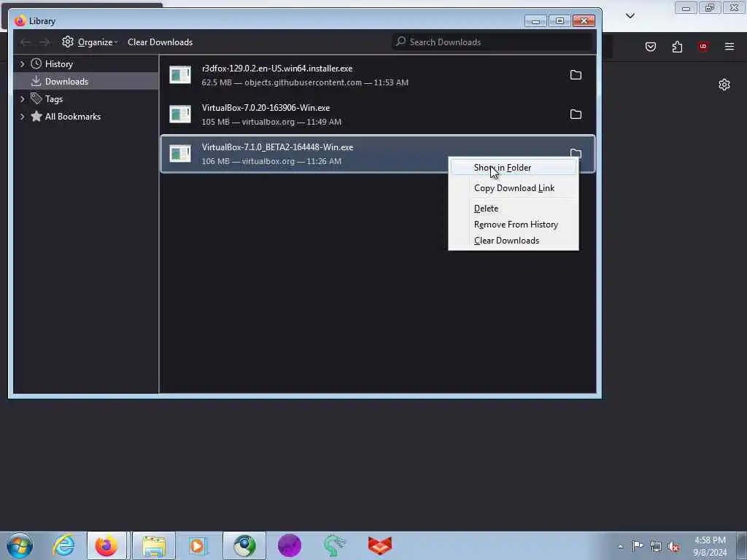
Task: Open the Organize dropdown menu
Action: [x=90, y=42]
